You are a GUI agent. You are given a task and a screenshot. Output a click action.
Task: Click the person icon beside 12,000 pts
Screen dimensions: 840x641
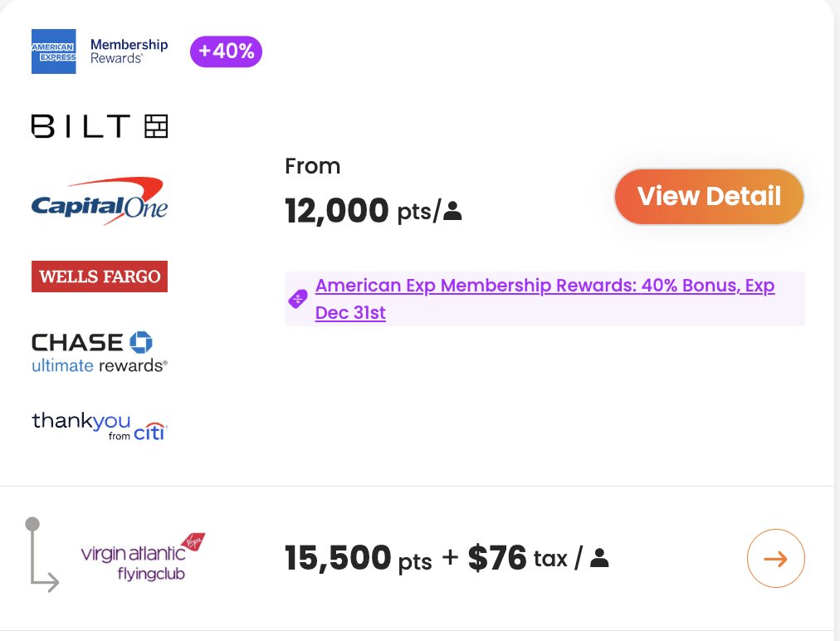coord(452,212)
